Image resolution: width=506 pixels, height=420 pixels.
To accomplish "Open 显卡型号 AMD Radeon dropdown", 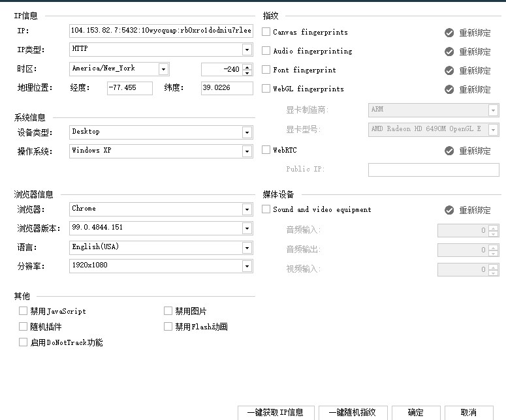I will (493, 130).
